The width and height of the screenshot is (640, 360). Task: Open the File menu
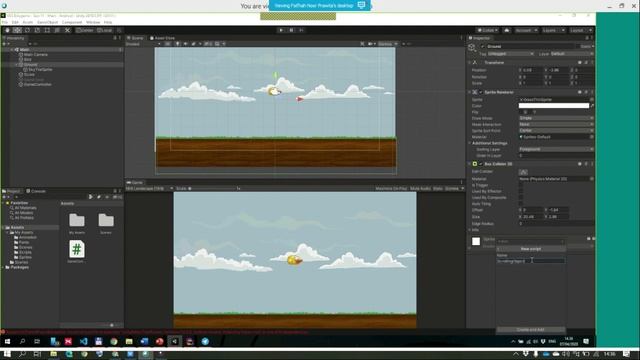(x=5, y=22)
